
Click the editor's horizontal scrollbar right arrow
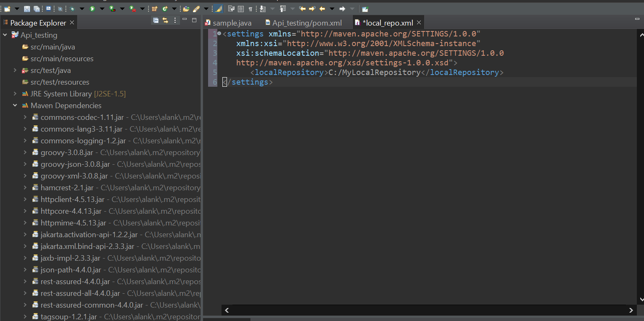click(631, 310)
